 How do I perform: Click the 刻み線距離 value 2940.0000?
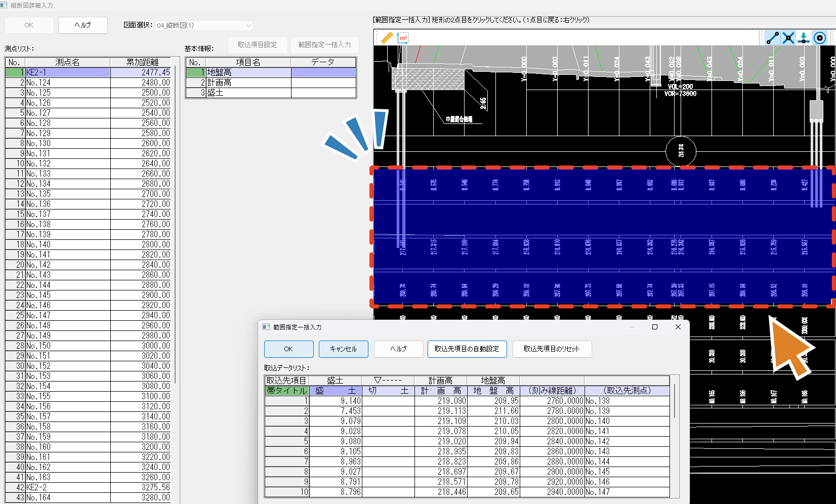pyautogui.click(x=552, y=492)
